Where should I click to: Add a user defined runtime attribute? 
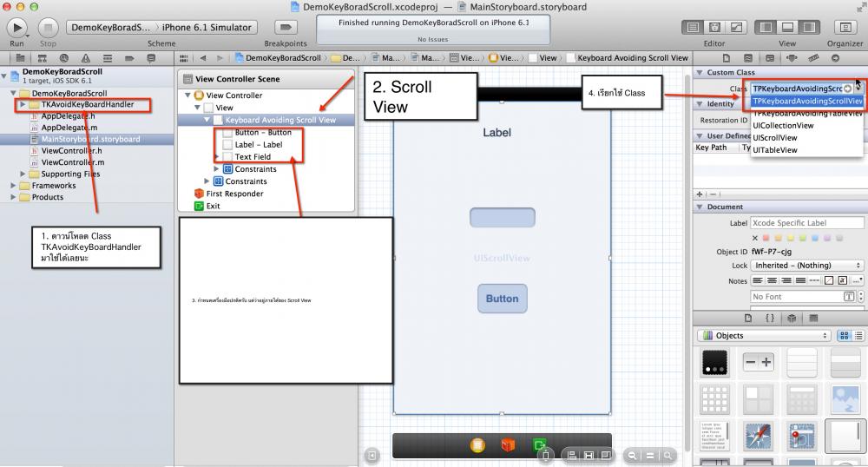point(700,194)
